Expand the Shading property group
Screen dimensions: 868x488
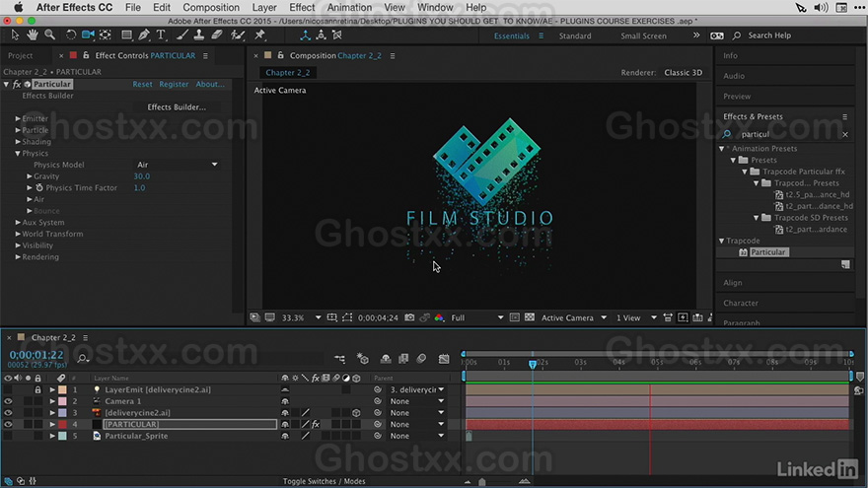click(18, 142)
